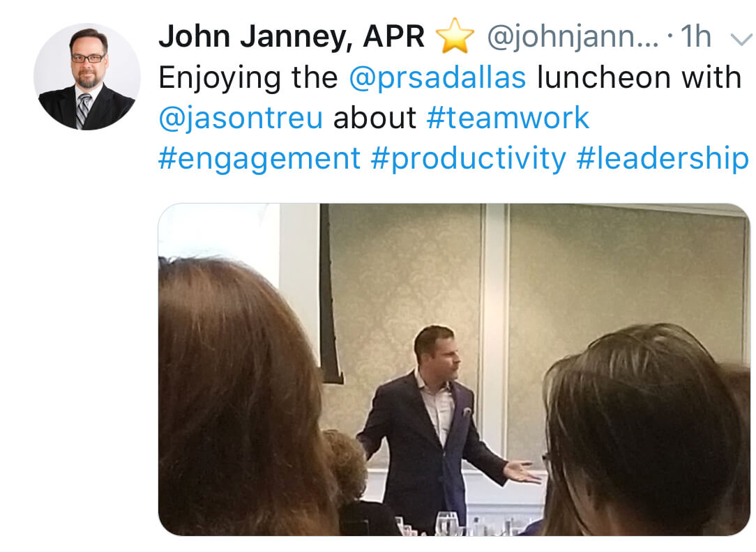Viewport: 756px width, 552px height.
Task: Open the #productivity hashtag
Action: point(469,159)
